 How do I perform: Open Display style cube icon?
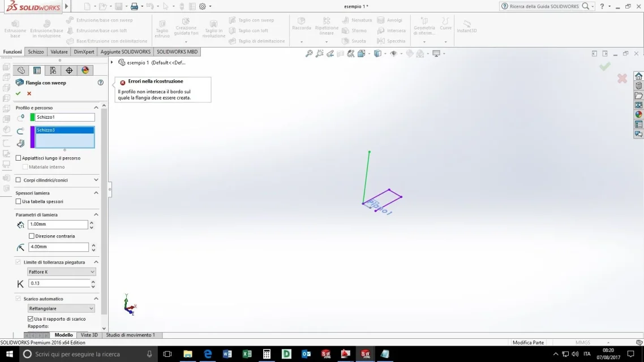click(377, 53)
